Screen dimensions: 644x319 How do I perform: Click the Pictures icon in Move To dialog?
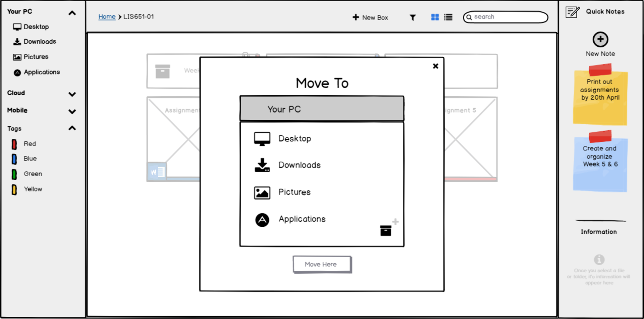(262, 193)
